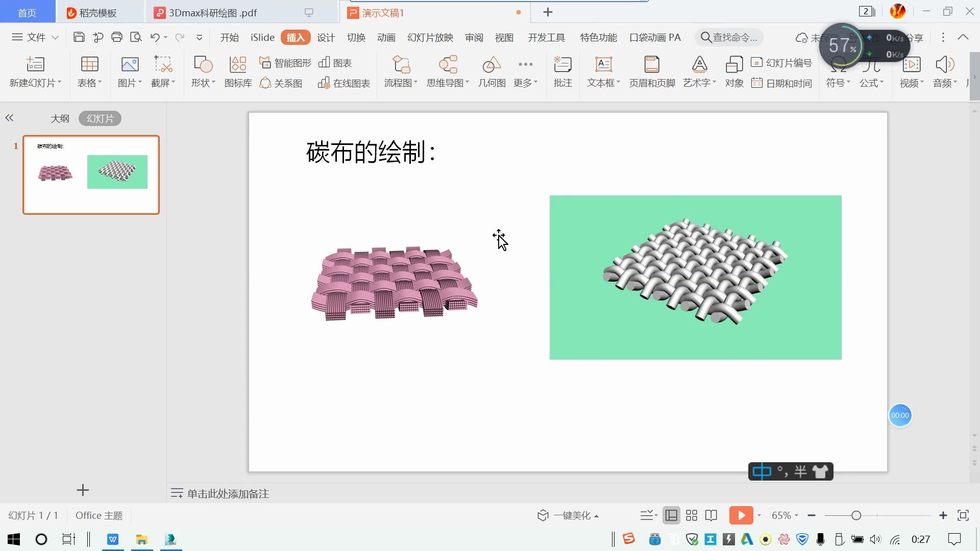Toggle 大纲 view panel
The image size is (980, 551).
(x=59, y=118)
